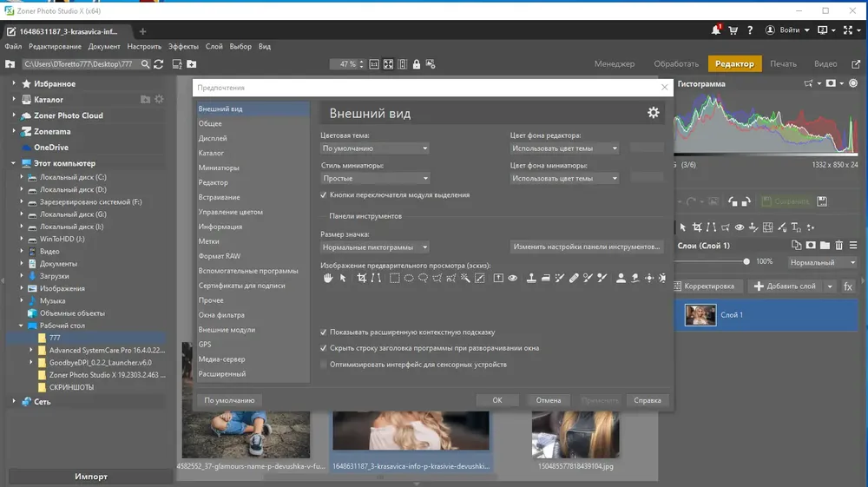Open the Preferences gear icon beside the Внешний вид heading
868x487 pixels.
coord(654,113)
